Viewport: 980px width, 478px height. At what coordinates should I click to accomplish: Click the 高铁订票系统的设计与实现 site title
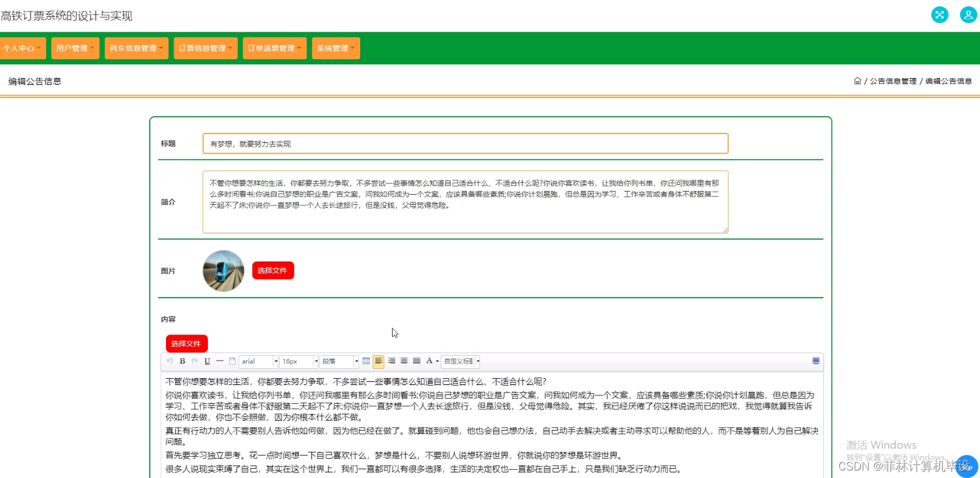pos(66,16)
